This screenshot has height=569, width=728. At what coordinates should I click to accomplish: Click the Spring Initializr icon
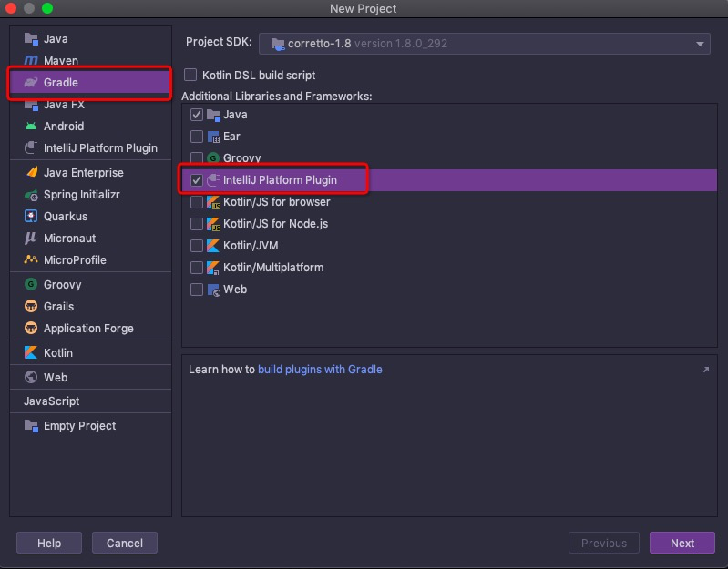pyautogui.click(x=31, y=195)
